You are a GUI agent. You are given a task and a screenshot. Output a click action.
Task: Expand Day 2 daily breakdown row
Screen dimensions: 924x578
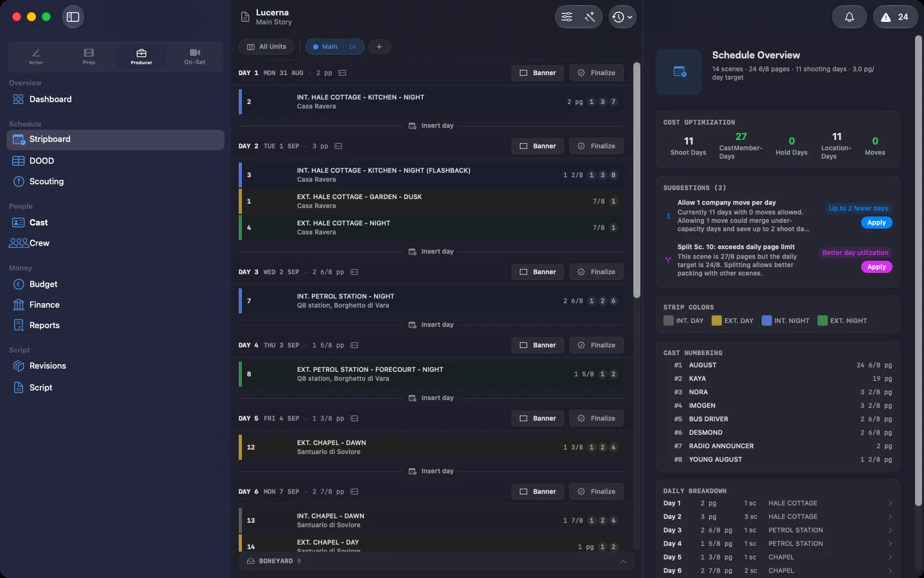point(778,517)
